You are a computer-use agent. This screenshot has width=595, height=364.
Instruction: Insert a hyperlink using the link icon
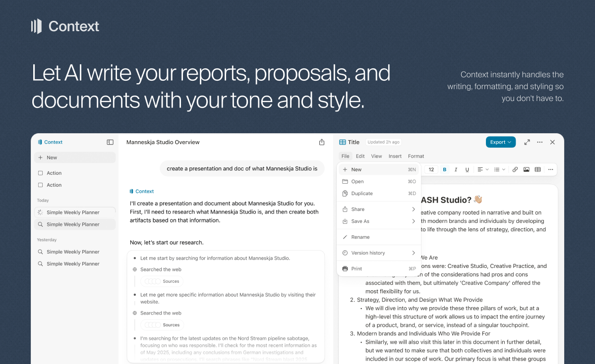(x=515, y=169)
